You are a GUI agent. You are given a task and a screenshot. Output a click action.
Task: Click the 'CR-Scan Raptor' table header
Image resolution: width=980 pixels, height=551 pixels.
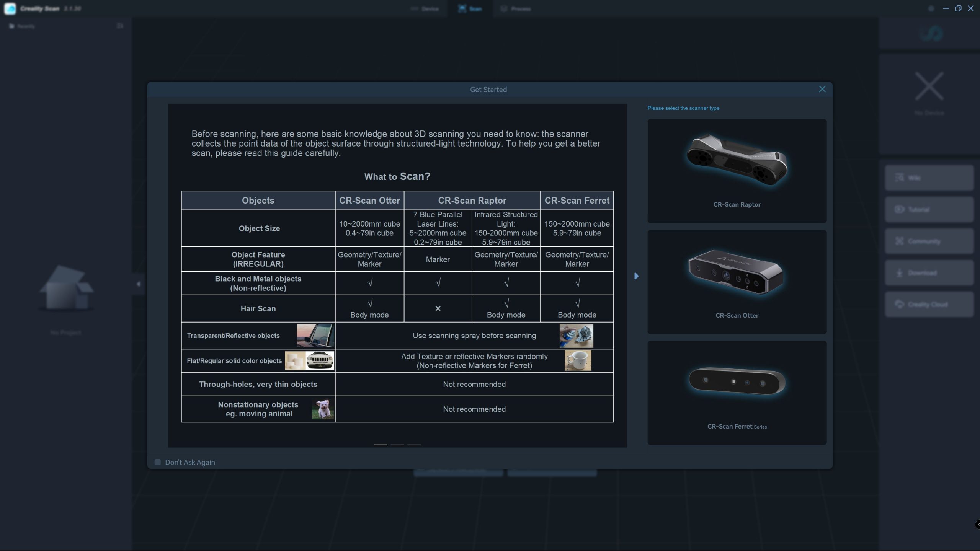coord(472,201)
